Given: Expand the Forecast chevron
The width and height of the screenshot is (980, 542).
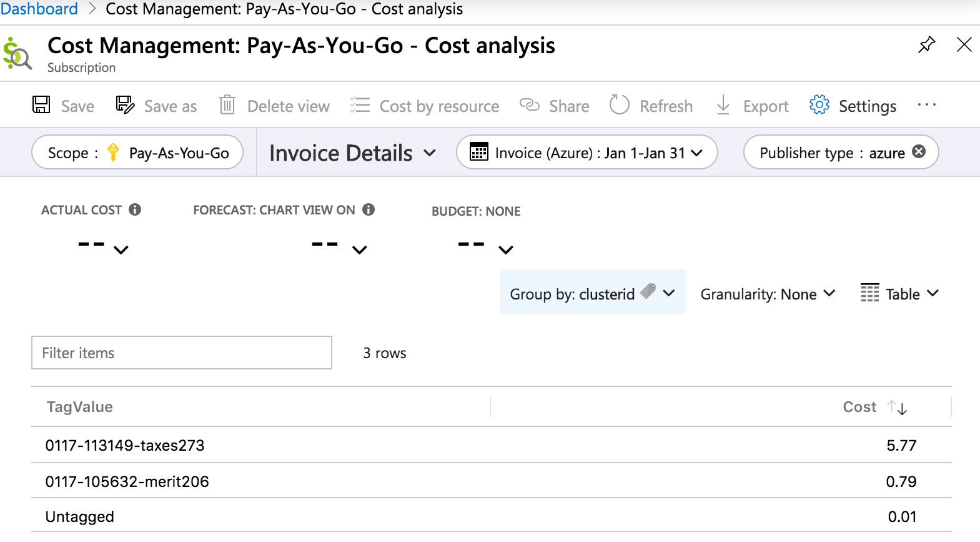Looking at the screenshot, I should (360, 250).
